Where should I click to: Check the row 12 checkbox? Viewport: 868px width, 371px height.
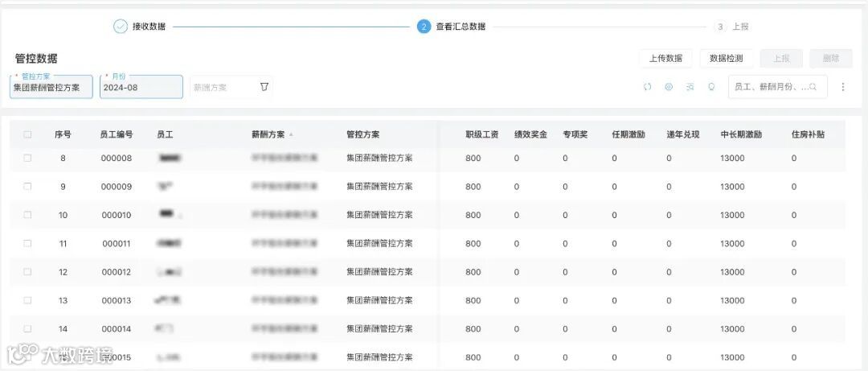27,272
